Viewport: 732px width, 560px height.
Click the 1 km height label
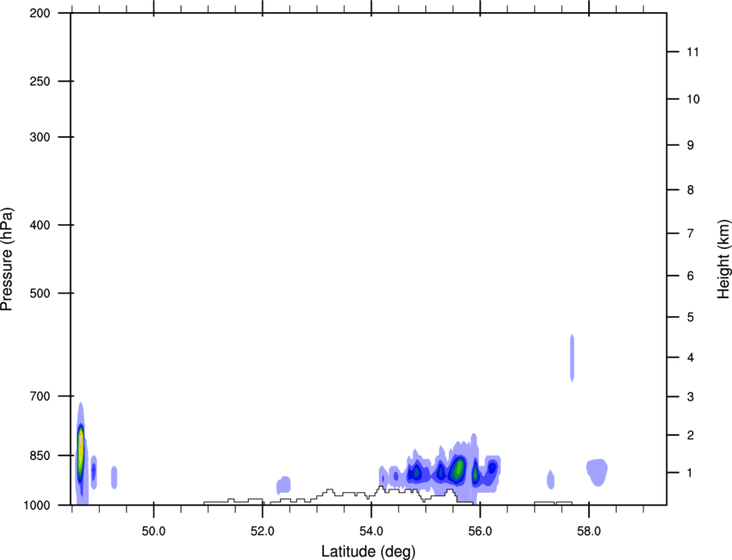pos(691,473)
